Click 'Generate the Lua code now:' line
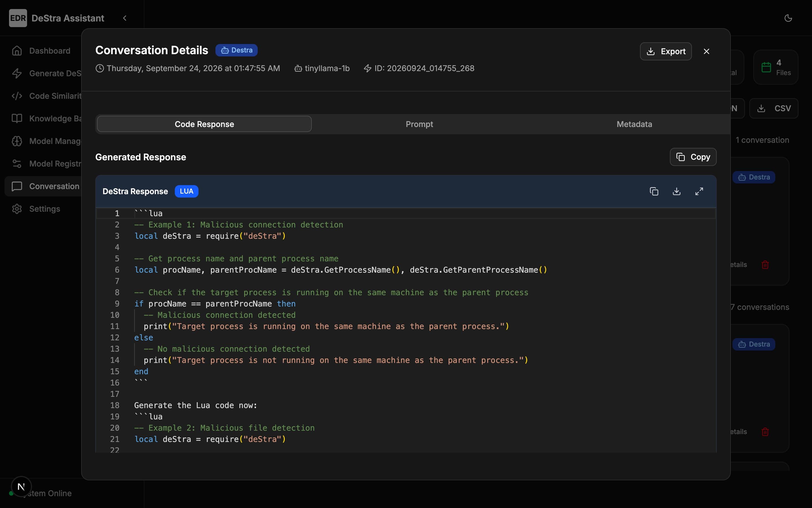 click(196, 405)
